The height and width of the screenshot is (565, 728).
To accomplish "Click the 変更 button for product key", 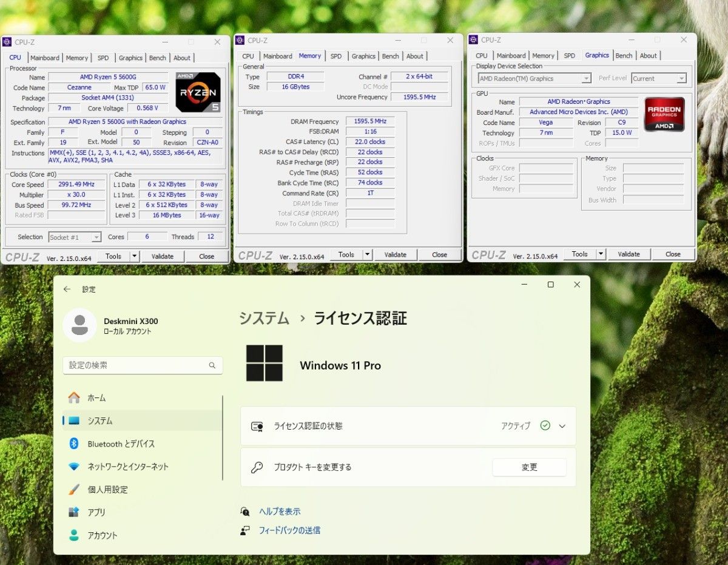I will coord(529,467).
